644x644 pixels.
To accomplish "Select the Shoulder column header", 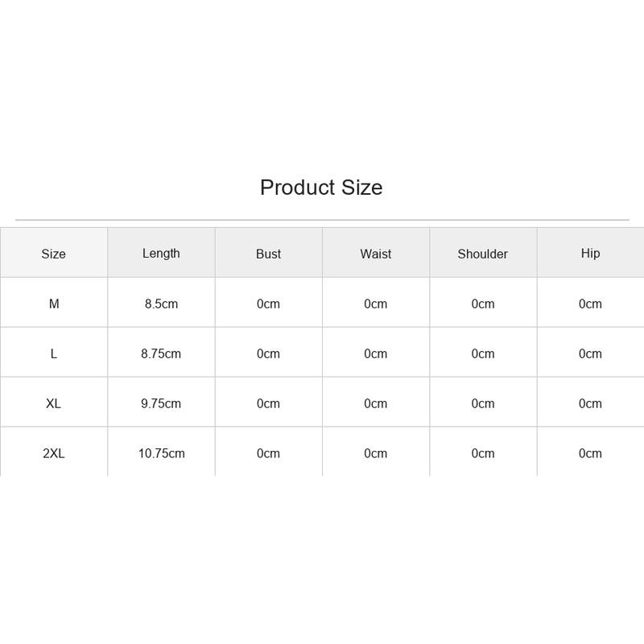I will point(482,254).
